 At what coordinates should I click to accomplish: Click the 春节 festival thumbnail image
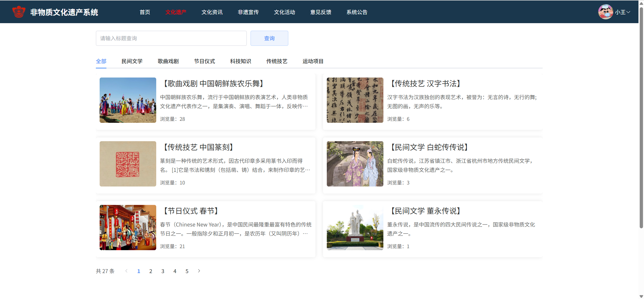[x=128, y=228]
